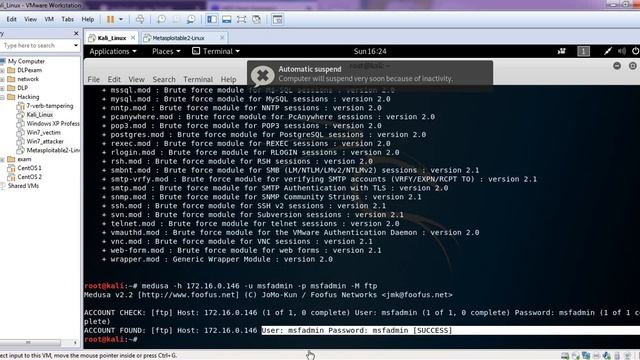
Task: Open the VMware Help menu
Action: pyautogui.click(x=87, y=19)
